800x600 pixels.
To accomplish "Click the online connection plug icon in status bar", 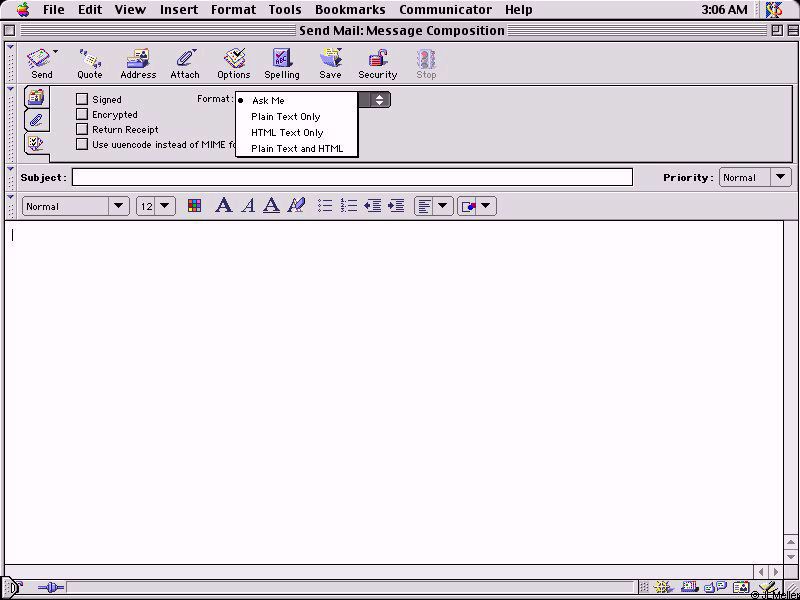I will 51,588.
